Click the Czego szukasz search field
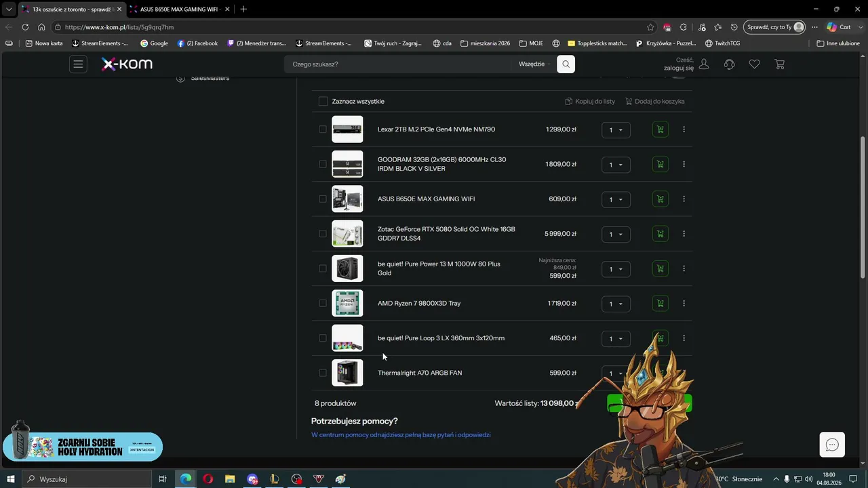The width and height of the screenshot is (868, 488). click(397, 64)
